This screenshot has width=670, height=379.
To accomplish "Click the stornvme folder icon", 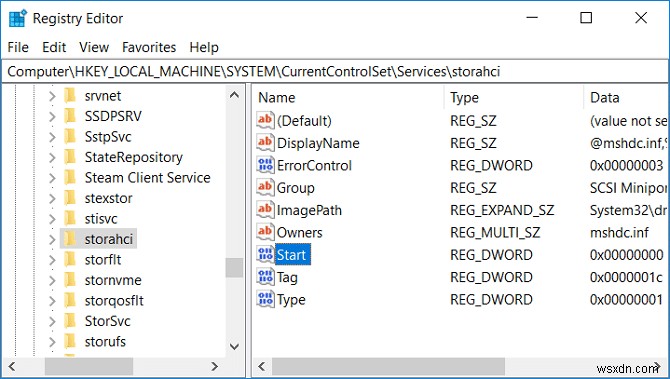I will tap(70, 280).
